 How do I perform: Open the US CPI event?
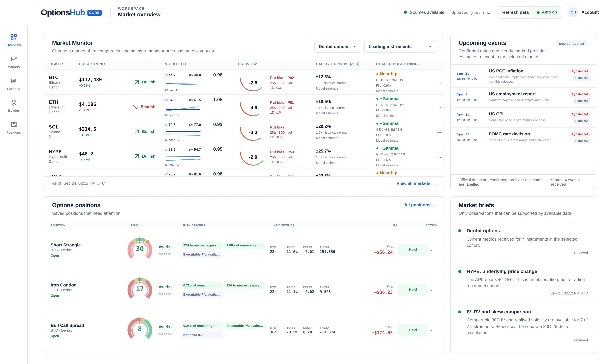pos(523,118)
